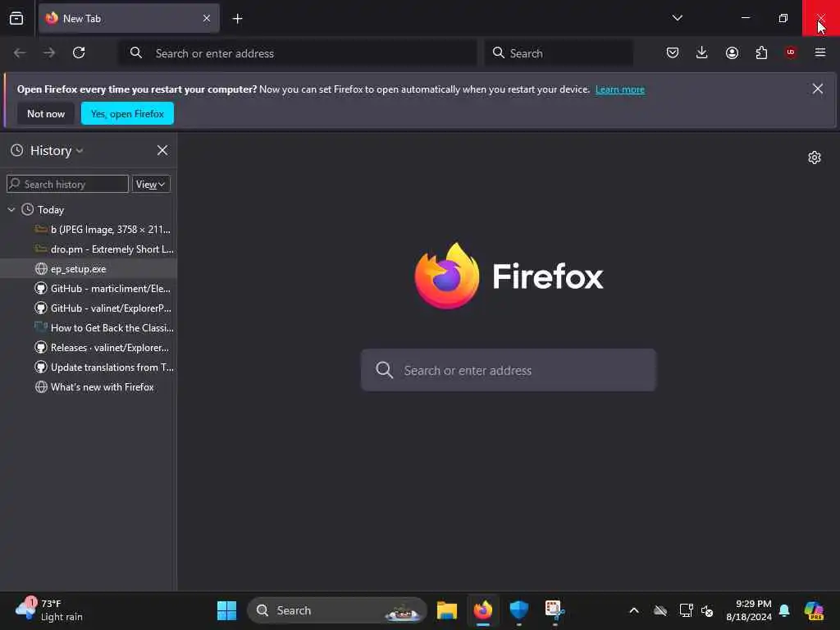
Task: Dismiss the startup notification bar
Action: tap(818, 89)
